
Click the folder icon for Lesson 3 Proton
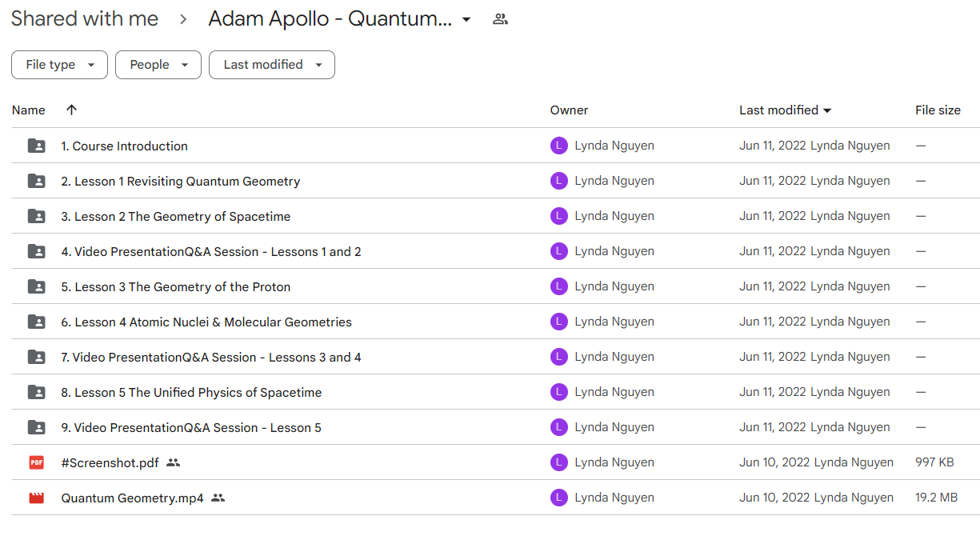click(x=37, y=286)
